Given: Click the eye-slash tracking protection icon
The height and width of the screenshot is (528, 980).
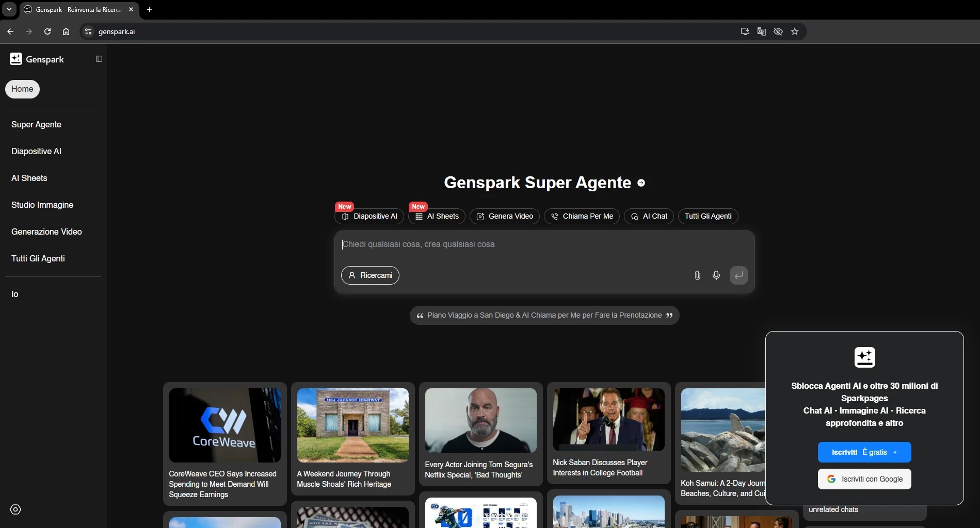Looking at the screenshot, I should tap(778, 31).
